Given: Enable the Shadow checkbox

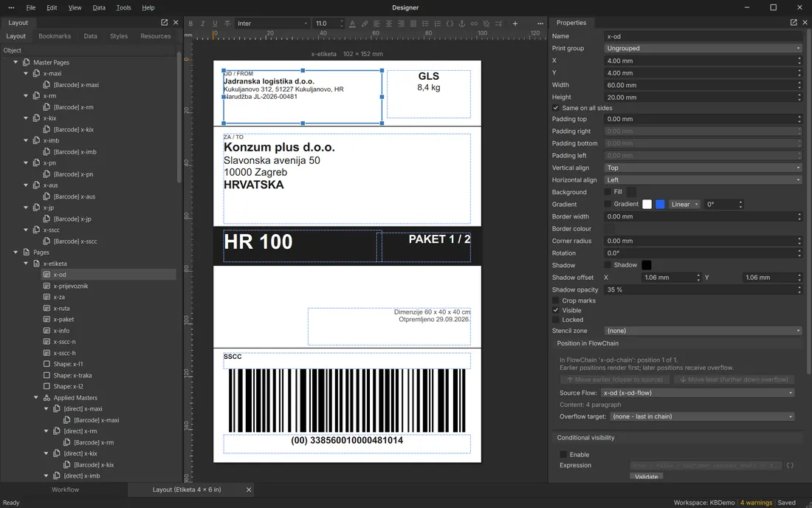Looking at the screenshot, I should pos(608,265).
